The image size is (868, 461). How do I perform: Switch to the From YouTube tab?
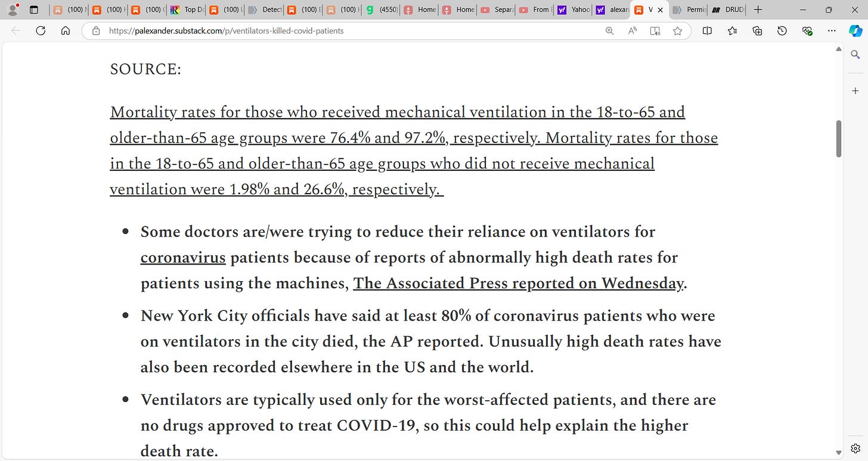click(x=535, y=10)
